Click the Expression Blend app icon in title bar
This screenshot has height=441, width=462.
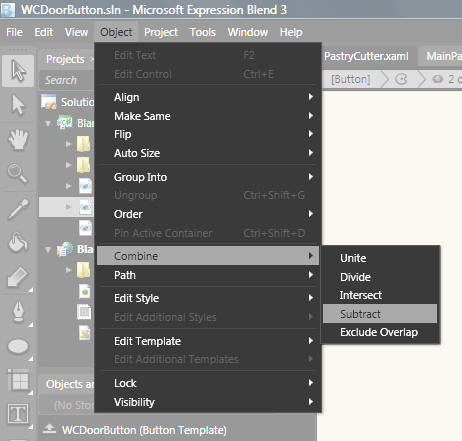tap(8, 9)
